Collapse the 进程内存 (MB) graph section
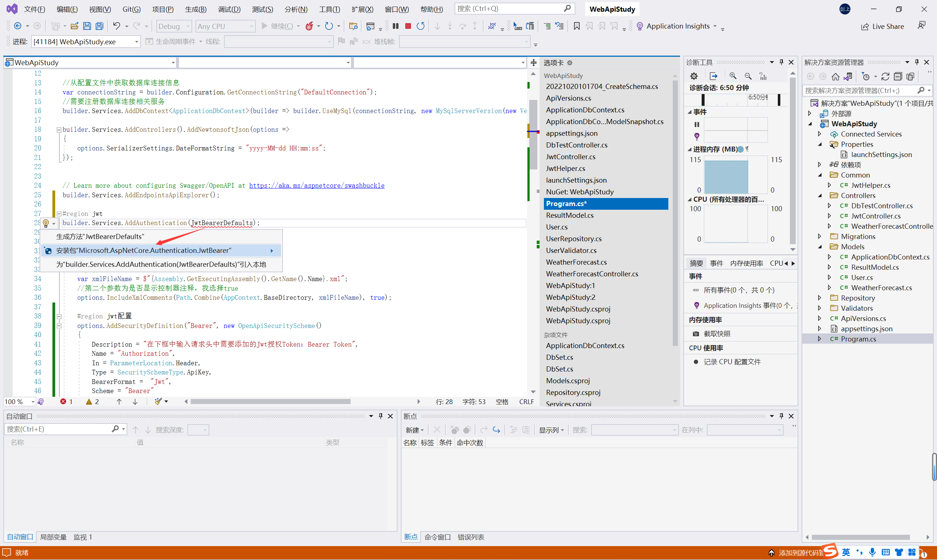Screen dimensions: 937x560 coord(690,149)
